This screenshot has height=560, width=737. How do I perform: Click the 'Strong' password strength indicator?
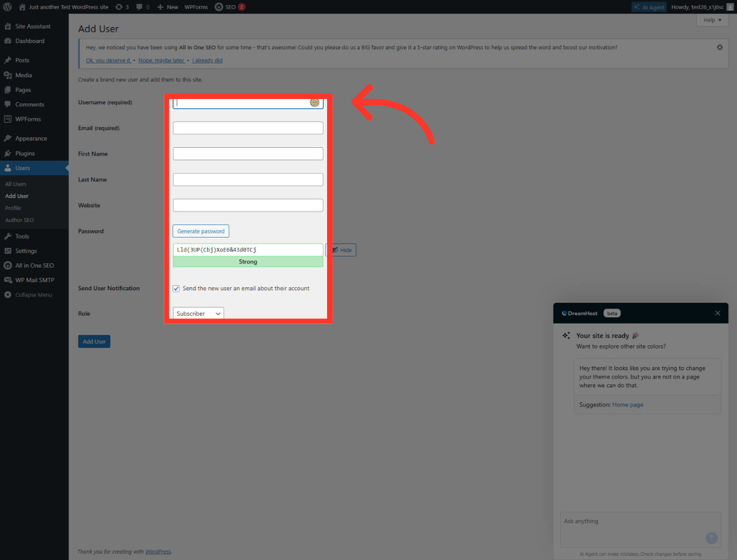pyautogui.click(x=248, y=262)
